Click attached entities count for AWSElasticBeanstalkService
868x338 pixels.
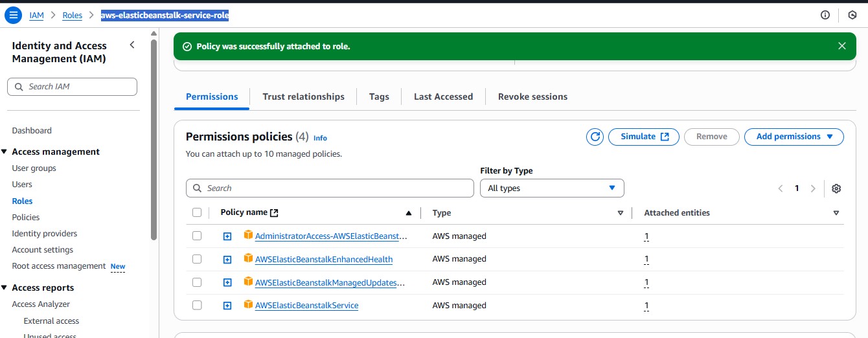click(646, 306)
